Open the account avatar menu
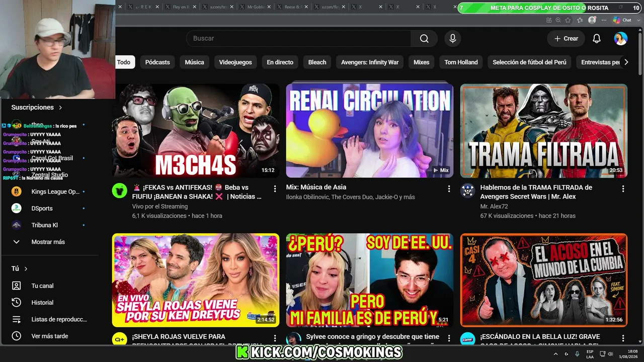 click(621, 39)
